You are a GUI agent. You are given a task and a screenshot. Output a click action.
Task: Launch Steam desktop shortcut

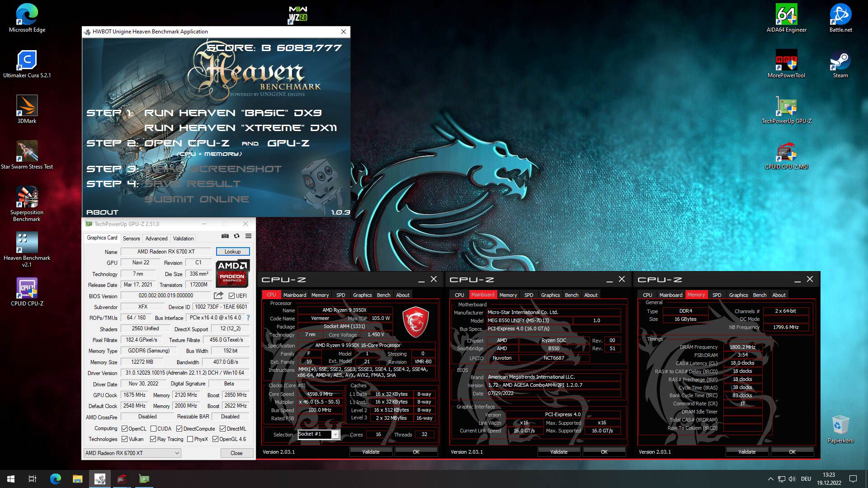[840, 64]
